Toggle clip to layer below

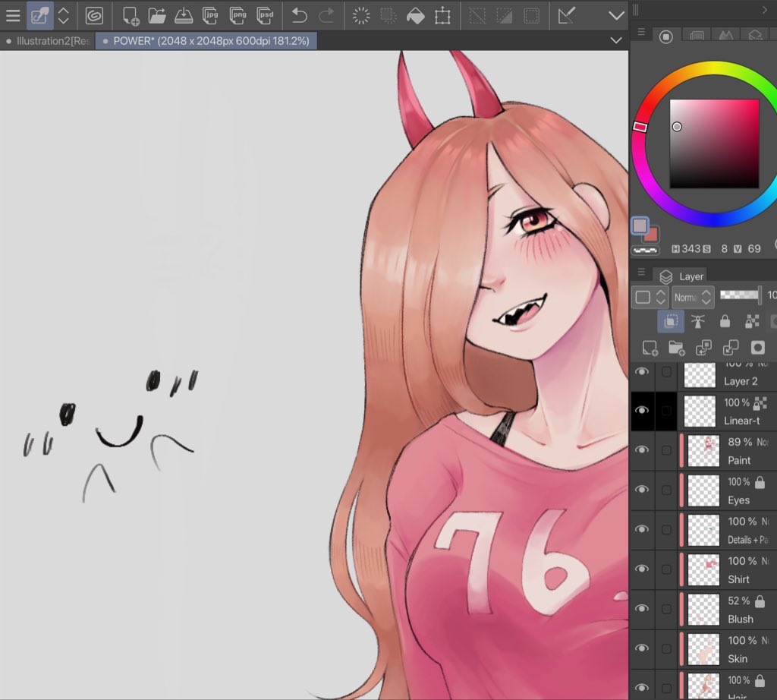point(671,321)
